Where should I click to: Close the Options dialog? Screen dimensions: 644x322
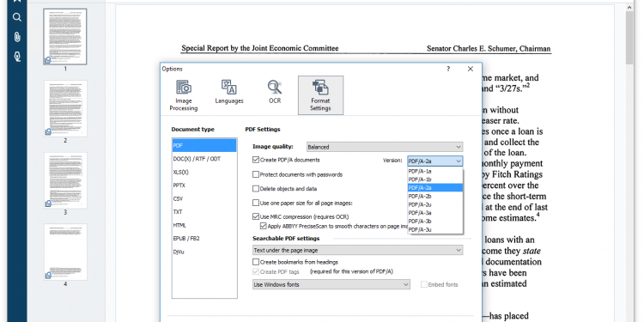471,69
